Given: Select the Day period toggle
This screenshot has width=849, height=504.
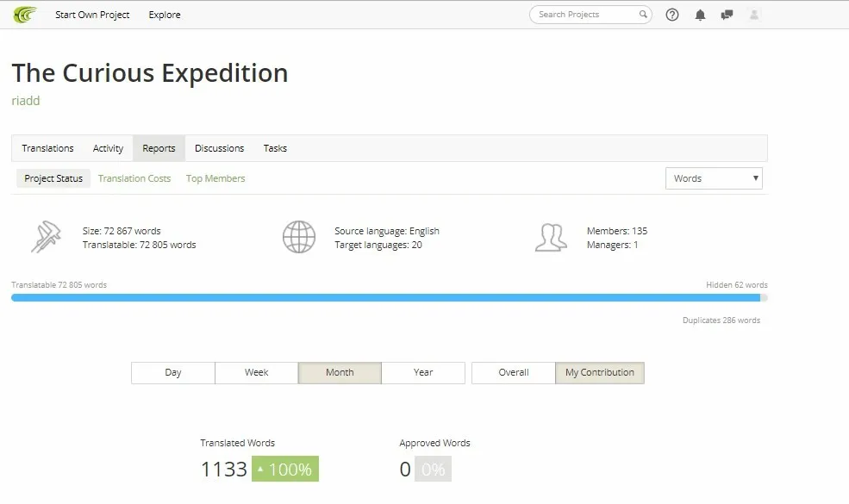Looking at the screenshot, I should [x=172, y=373].
